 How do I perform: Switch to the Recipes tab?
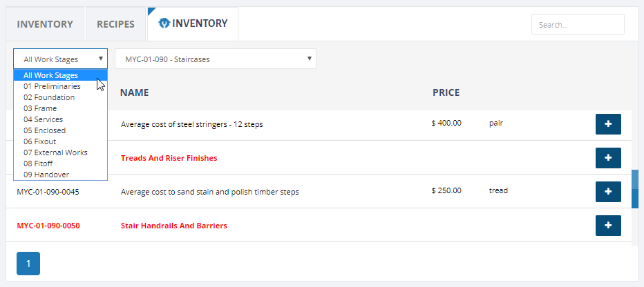pos(115,24)
